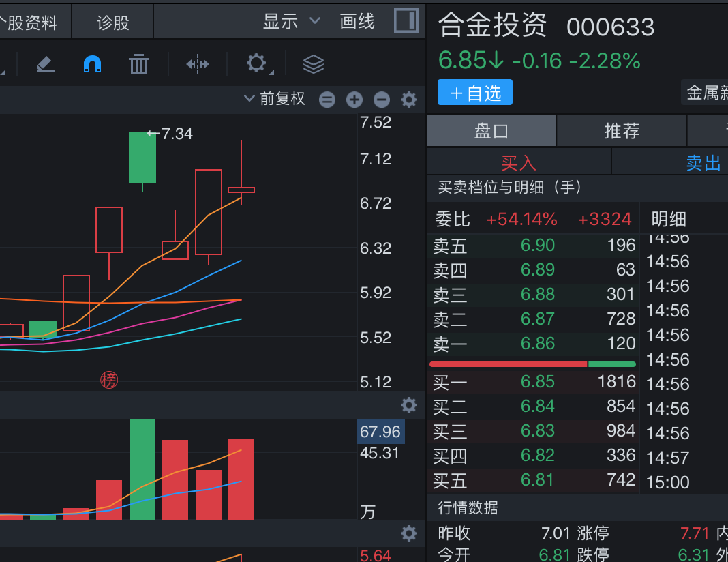The image size is (728, 562).
Task: Open chart settings gear beside zoom icons
Action: point(409,100)
